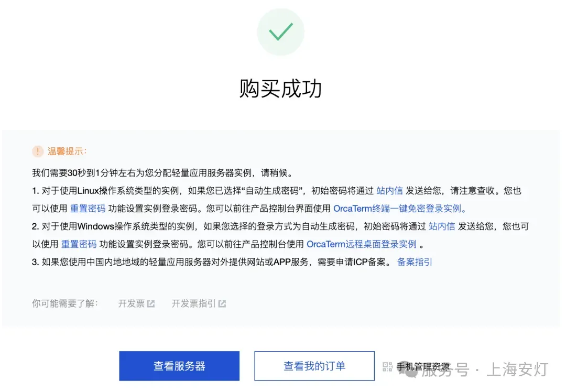The image size is (566, 392).
Task: Click the 温馨提示 orange label
Action: point(67,151)
